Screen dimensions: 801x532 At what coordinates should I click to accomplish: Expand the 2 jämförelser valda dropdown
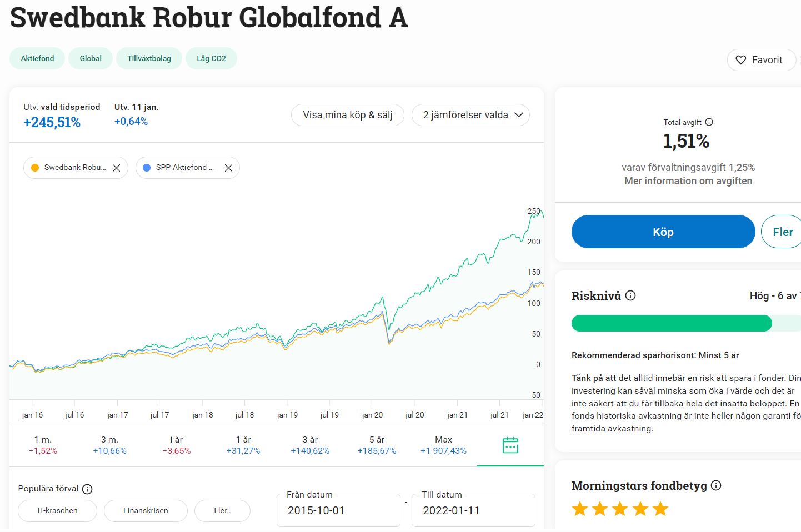pyautogui.click(x=470, y=115)
